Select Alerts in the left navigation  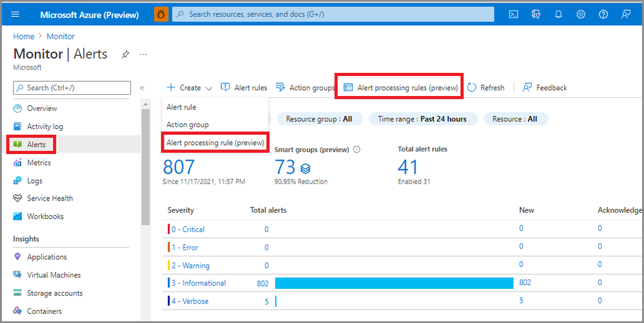tap(36, 144)
